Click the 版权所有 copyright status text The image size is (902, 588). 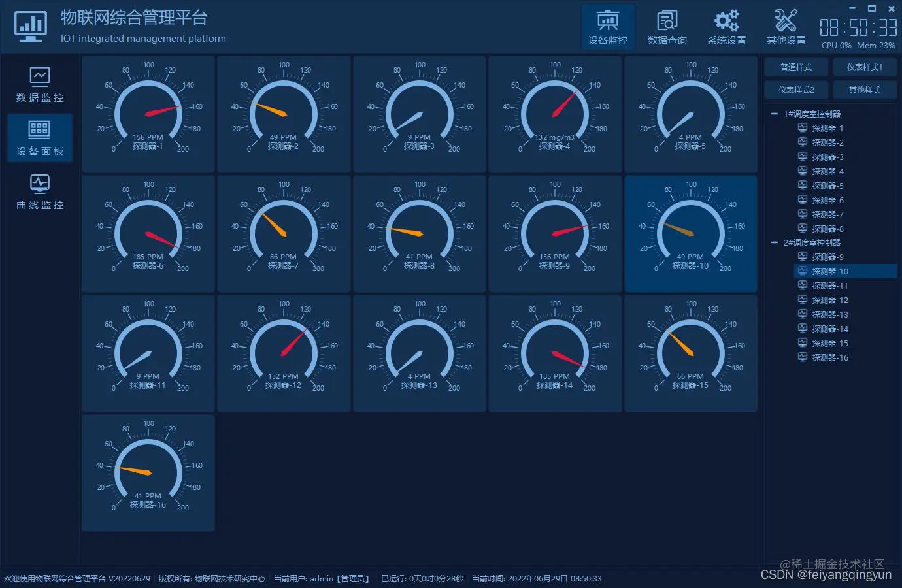(x=212, y=579)
